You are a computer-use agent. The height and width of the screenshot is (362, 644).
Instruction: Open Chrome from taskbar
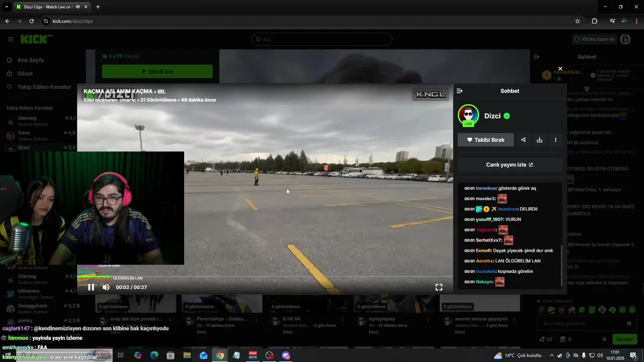[220, 355]
